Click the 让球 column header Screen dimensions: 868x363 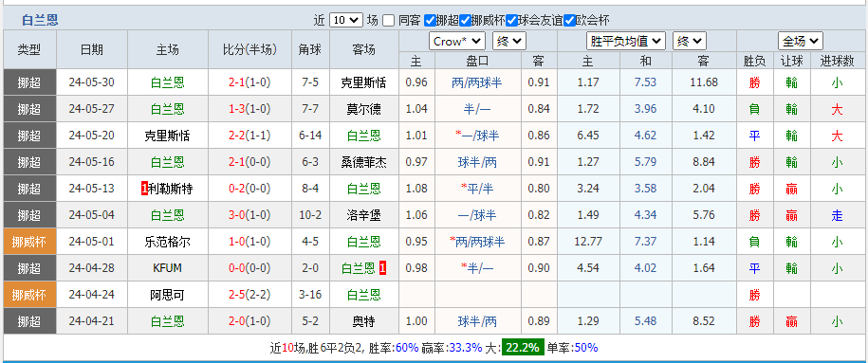(x=791, y=61)
